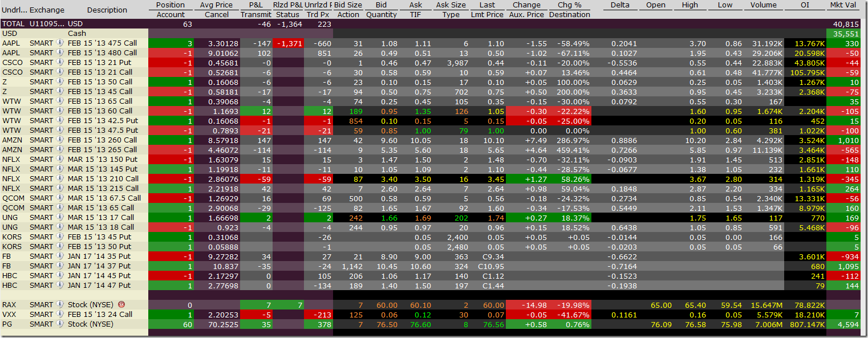Click the info icon beside QCOM 65 Call
868x338 pixels.
point(60,208)
